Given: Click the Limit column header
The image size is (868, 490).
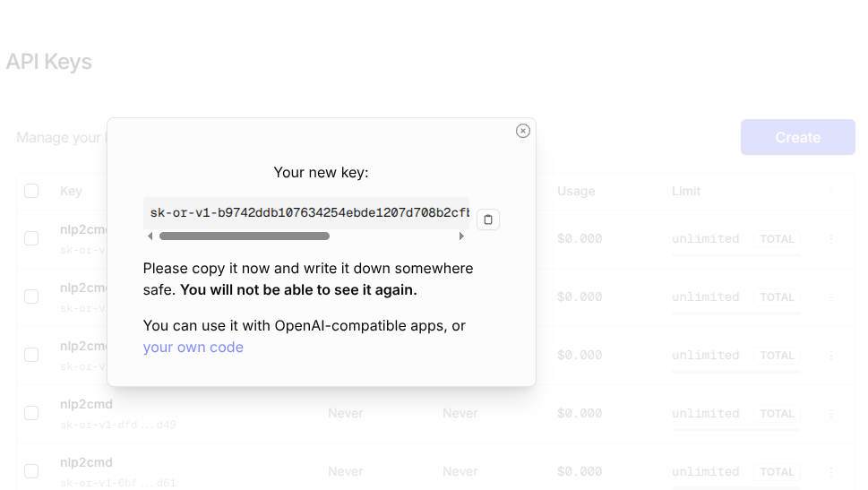Looking at the screenshot, I should (686, 191).
